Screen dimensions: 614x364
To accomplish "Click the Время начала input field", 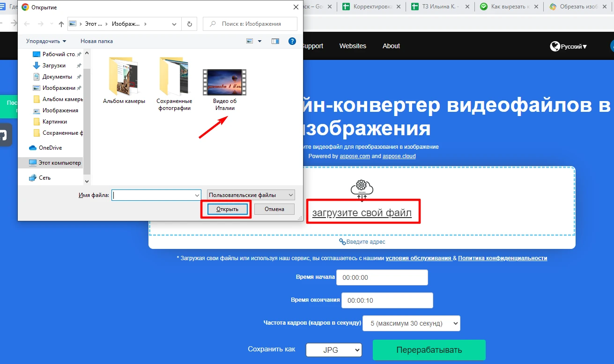I will 382,277.
